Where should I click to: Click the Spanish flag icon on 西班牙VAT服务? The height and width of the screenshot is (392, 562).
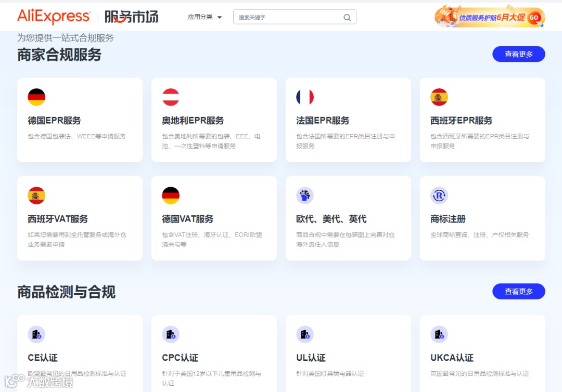(x=36, y=195)
